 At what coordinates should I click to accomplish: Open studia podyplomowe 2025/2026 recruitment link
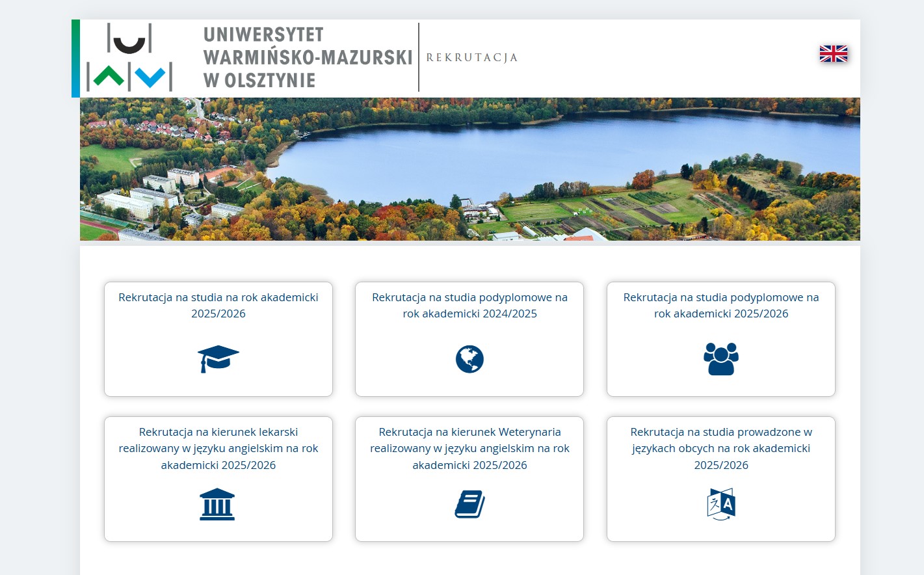[x=721, y=305]
